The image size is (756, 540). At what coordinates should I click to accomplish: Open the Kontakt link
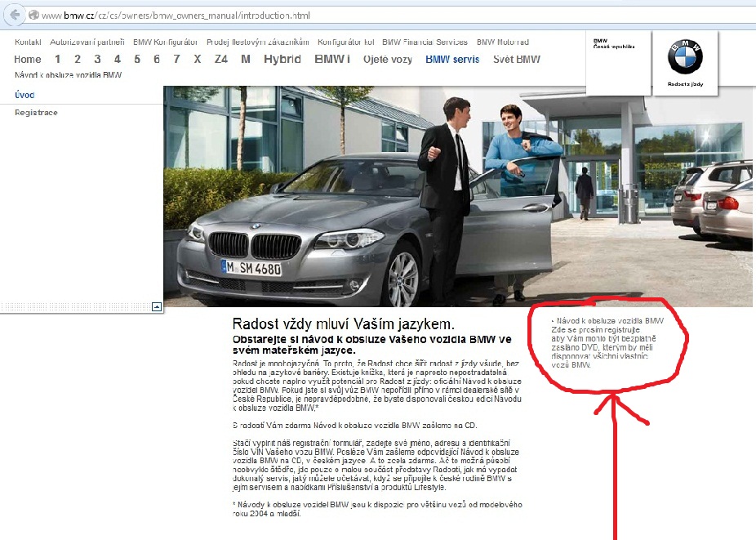(28, 42)
